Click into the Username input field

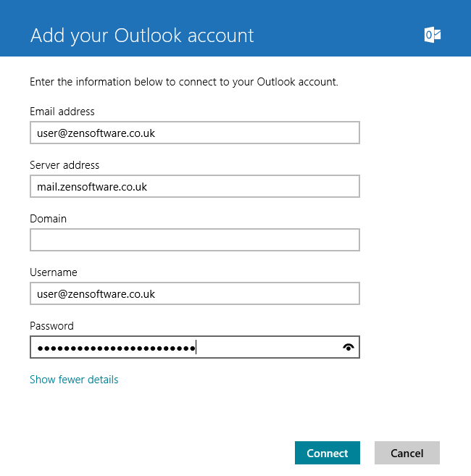coord(195,293)
